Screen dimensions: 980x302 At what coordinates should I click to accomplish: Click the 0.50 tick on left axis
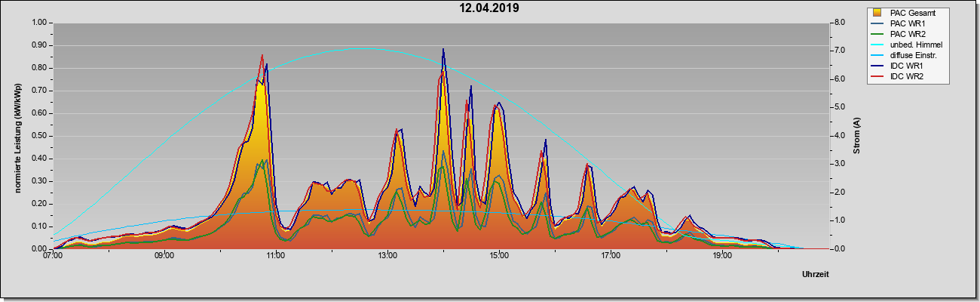[x=38, y=136]
